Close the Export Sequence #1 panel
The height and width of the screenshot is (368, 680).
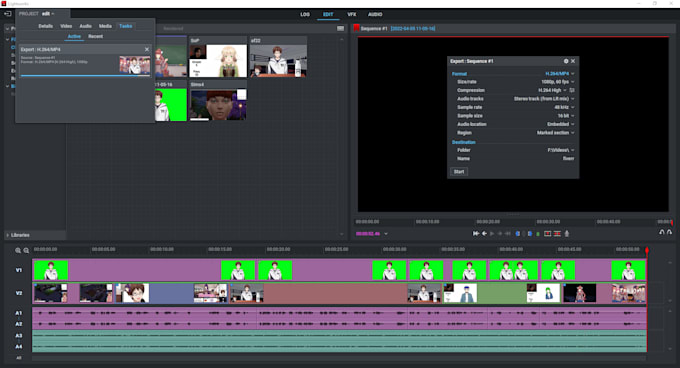tap(573, 61)
